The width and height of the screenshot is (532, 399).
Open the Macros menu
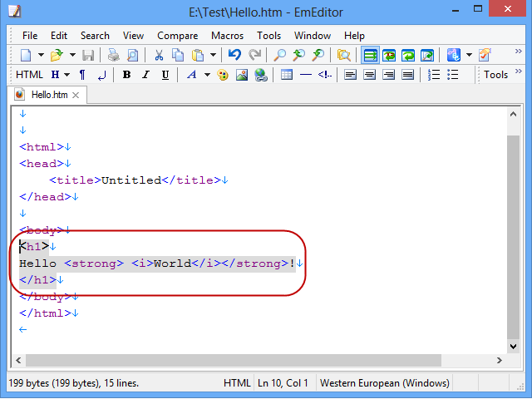coord(227,36)
